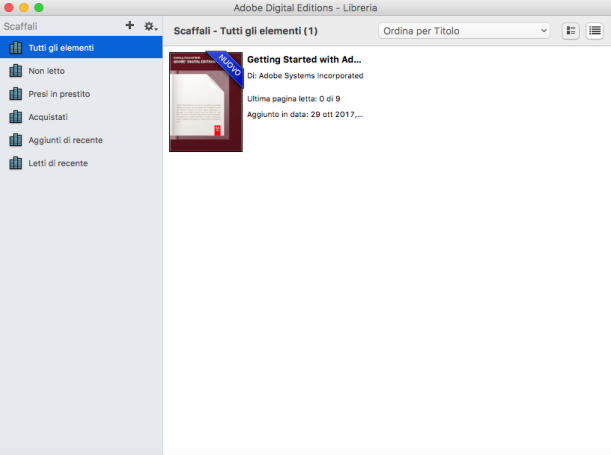This screenshot has height=455, width=611.
Task: Open the Letti di recente shelf
Action: (x=81, y=163)
